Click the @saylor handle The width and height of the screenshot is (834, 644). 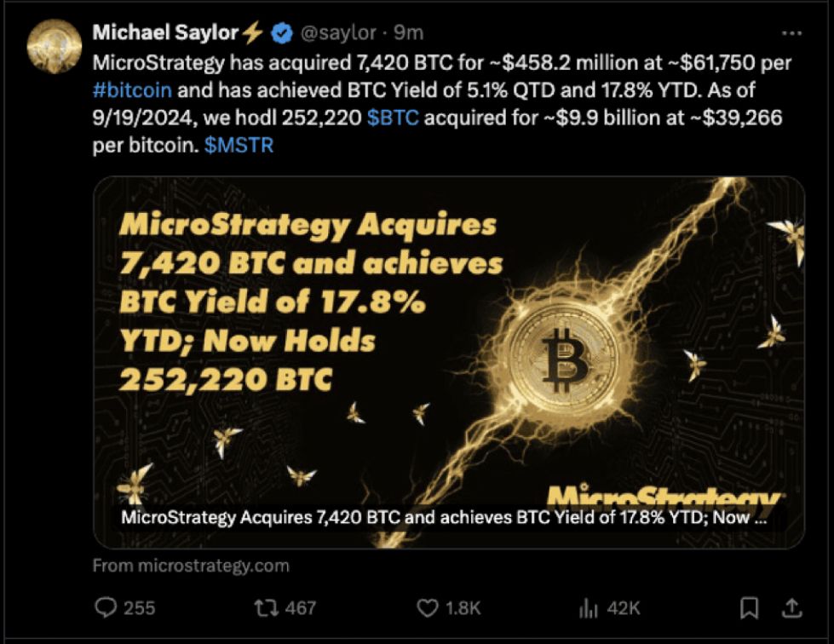(x=339, y=33)
